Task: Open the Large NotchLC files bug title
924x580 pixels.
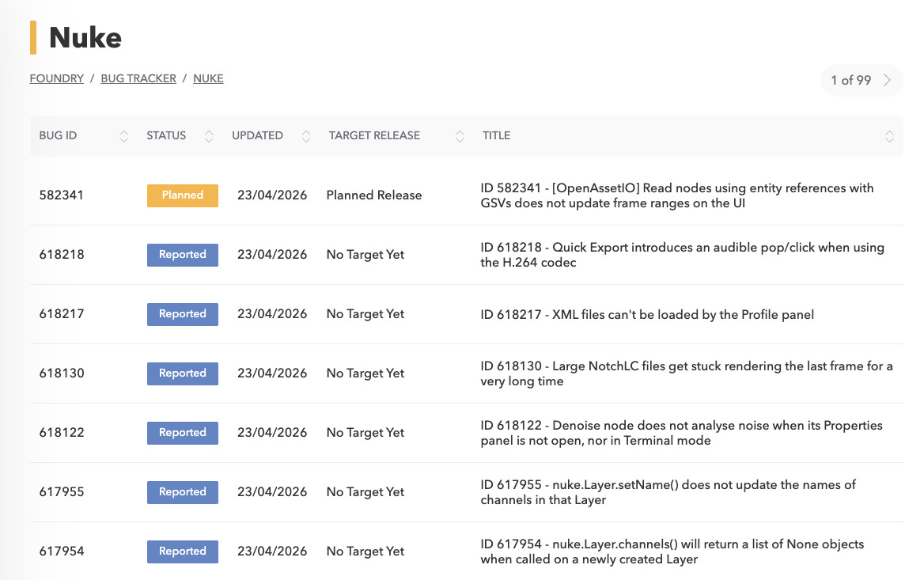Action: 687,373
